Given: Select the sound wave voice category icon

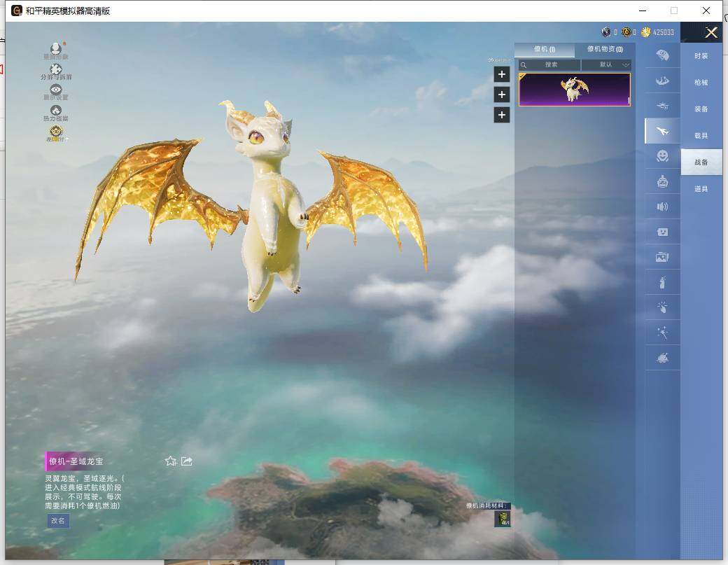Looking at the screenshot, I should [x=662, y=207].
